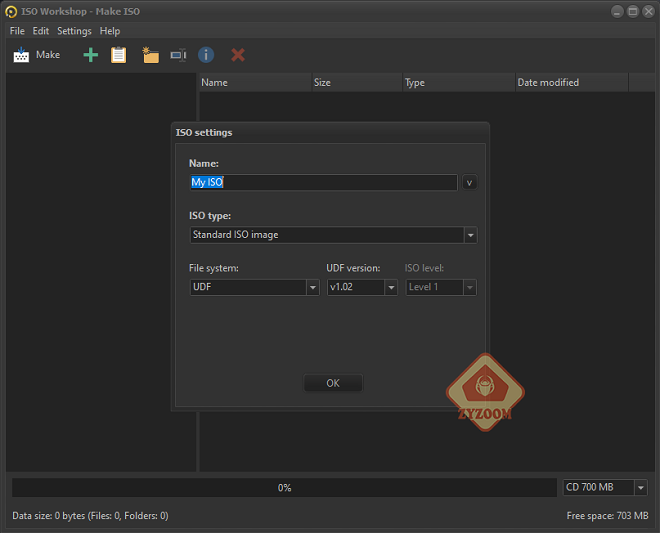Maximize the ISO Workshop window
660x533 pixels.
pyautogui.click(x=633, y=11)
